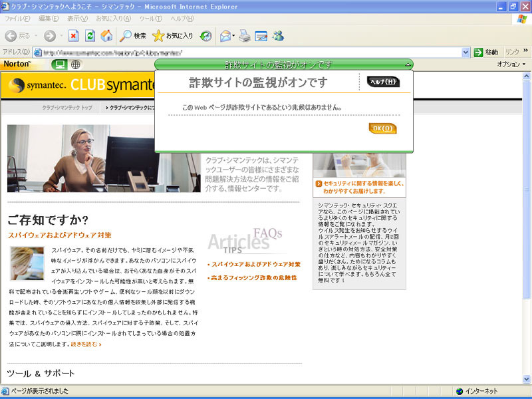Click the Symantec logo on page header
532x399 pixels.
pyautogui.click(x=37, y=85)
